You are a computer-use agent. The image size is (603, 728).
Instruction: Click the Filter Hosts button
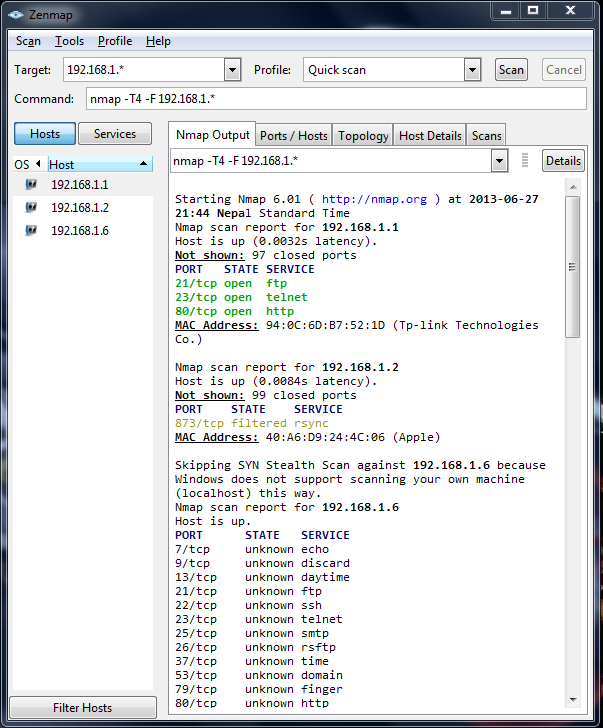83,708
